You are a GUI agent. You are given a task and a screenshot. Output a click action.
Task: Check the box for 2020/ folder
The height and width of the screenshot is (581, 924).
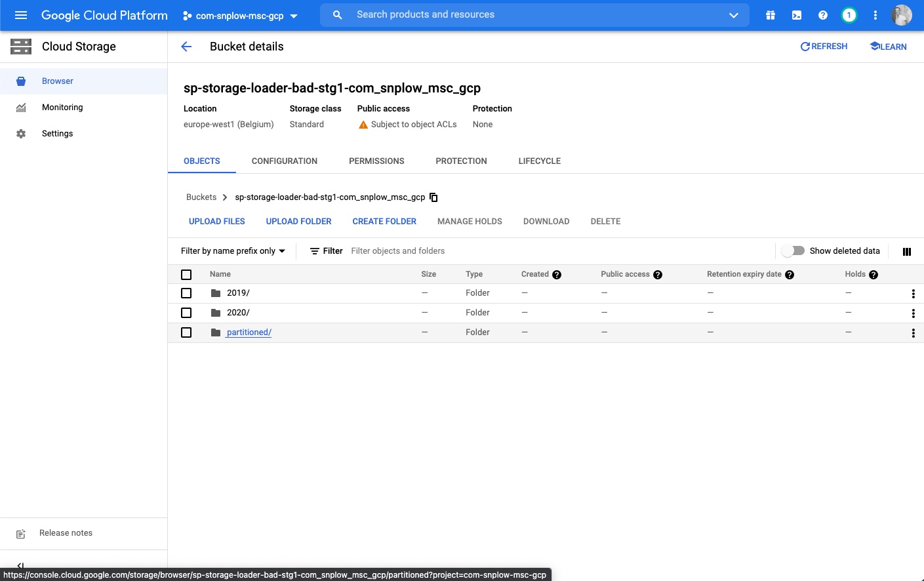186,313
